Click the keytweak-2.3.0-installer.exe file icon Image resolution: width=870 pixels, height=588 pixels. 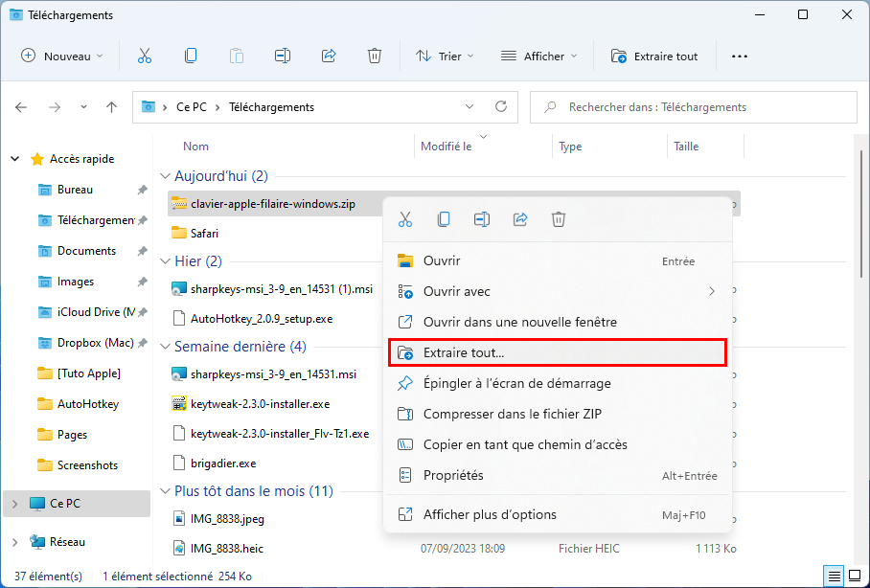tap(178, 404)
